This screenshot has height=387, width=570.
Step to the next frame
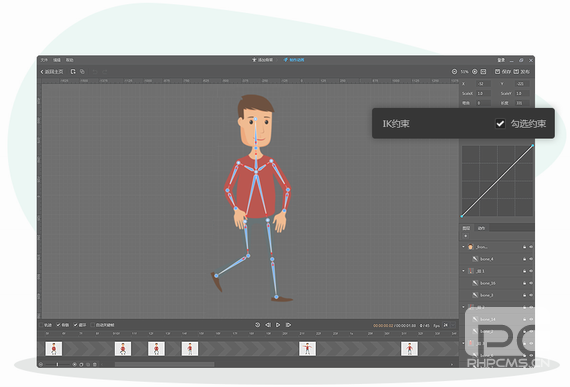tap(288, 325)
